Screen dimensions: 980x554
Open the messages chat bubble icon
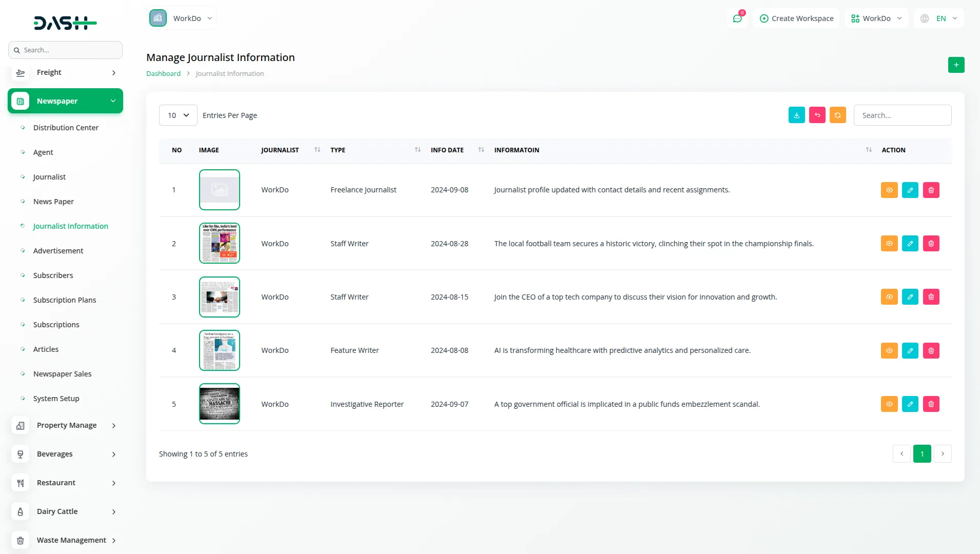pyautogui.click(x=737, y=18)
